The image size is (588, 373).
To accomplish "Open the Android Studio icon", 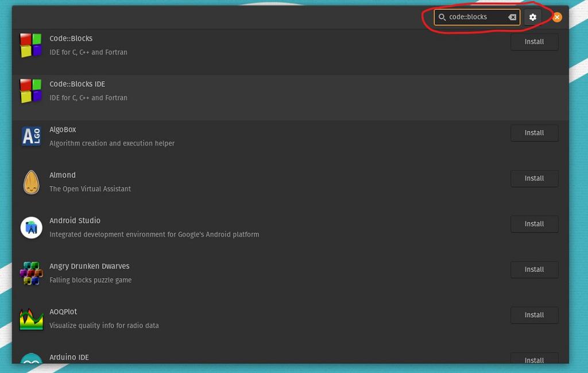I will coord(31,228).
